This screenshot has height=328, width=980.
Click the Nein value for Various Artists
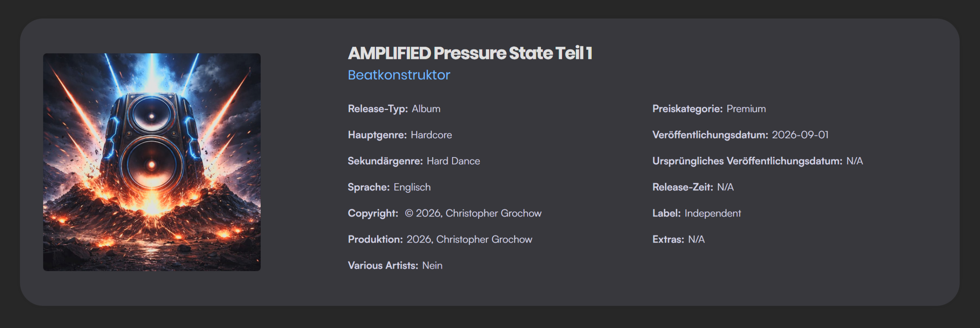(432, 265)
